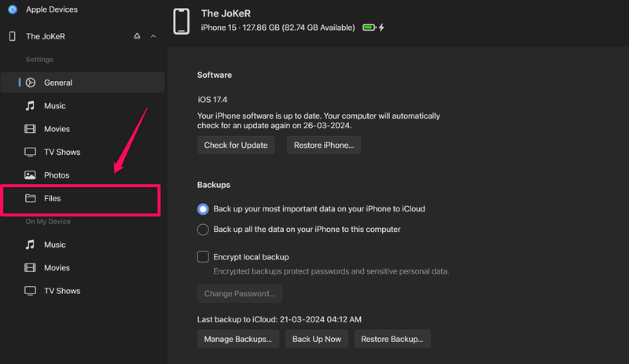Open the Photos sync section
The width and height of the screenshot is (629, 364).
[57, 175]
